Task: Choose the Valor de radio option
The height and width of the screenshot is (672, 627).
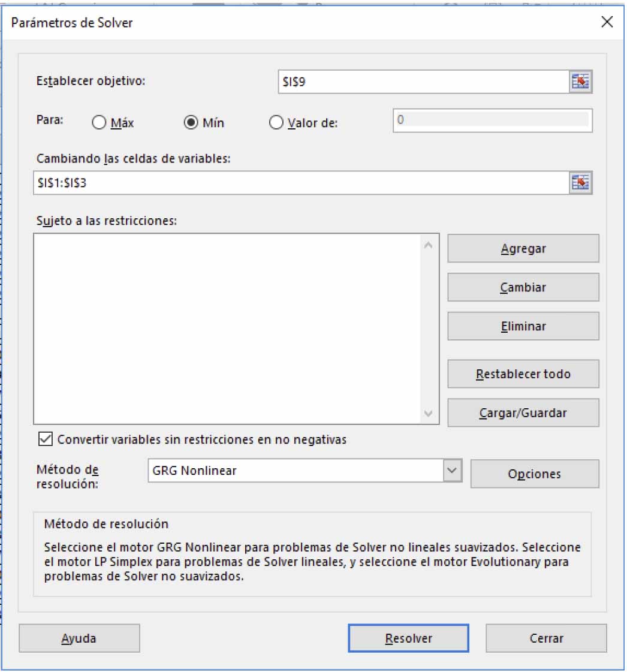Action: point(276,123)
